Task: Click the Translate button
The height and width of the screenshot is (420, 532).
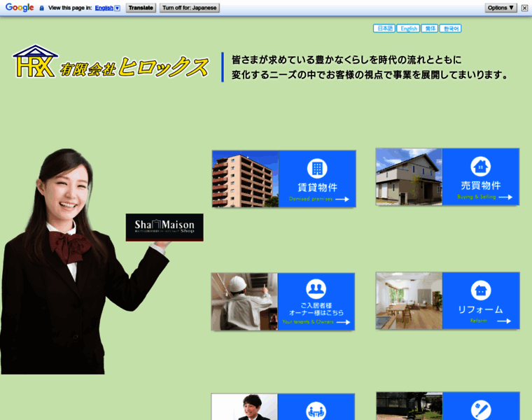Action: tap(141, 8)
